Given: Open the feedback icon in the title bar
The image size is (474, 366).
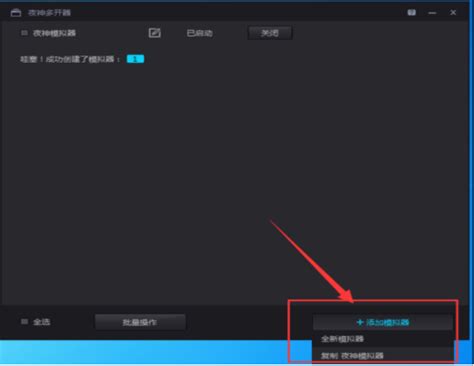Looking at the screenshot, I should [x=412, y=13].
